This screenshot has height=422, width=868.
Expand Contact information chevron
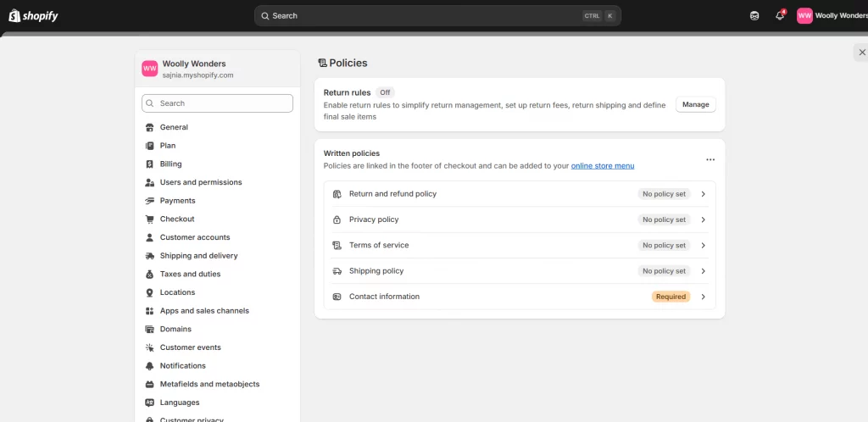coord(703,297)
